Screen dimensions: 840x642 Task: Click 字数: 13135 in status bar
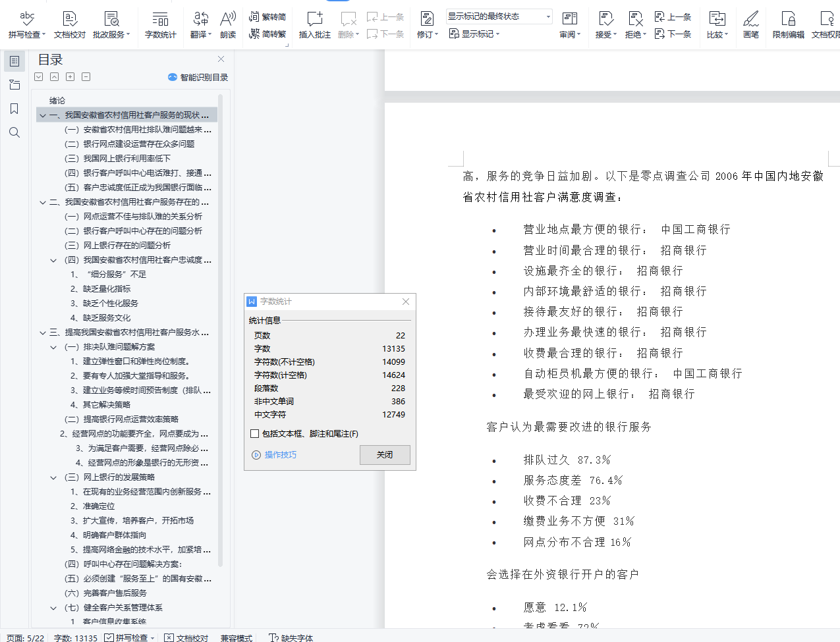coord(76,637)
